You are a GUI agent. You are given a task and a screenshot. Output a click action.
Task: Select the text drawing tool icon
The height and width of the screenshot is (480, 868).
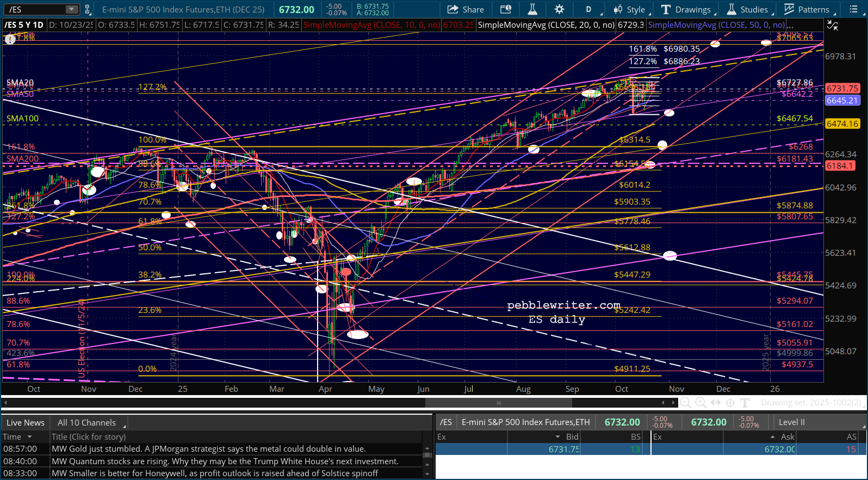point(745,403)
